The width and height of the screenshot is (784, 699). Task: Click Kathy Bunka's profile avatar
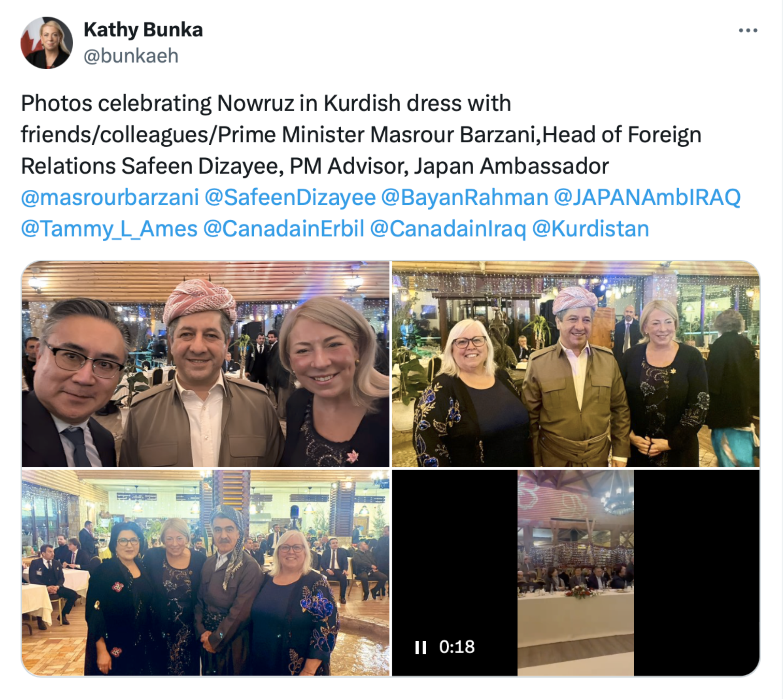pos(47,43)
